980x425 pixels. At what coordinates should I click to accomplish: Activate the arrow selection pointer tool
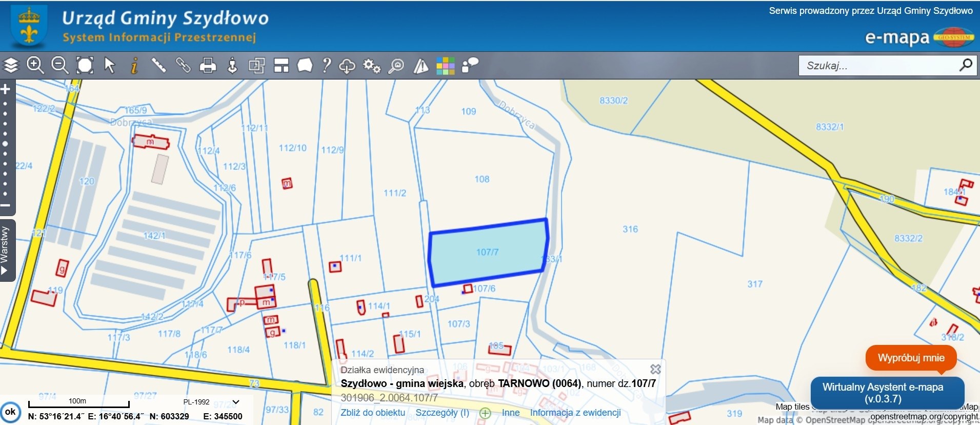pos(110,66)
